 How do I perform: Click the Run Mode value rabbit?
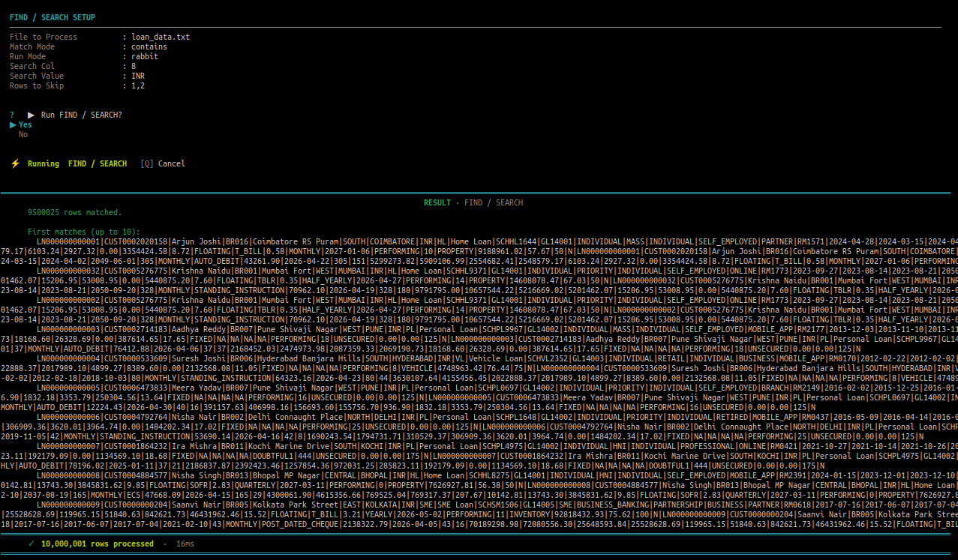click(145, 56)
